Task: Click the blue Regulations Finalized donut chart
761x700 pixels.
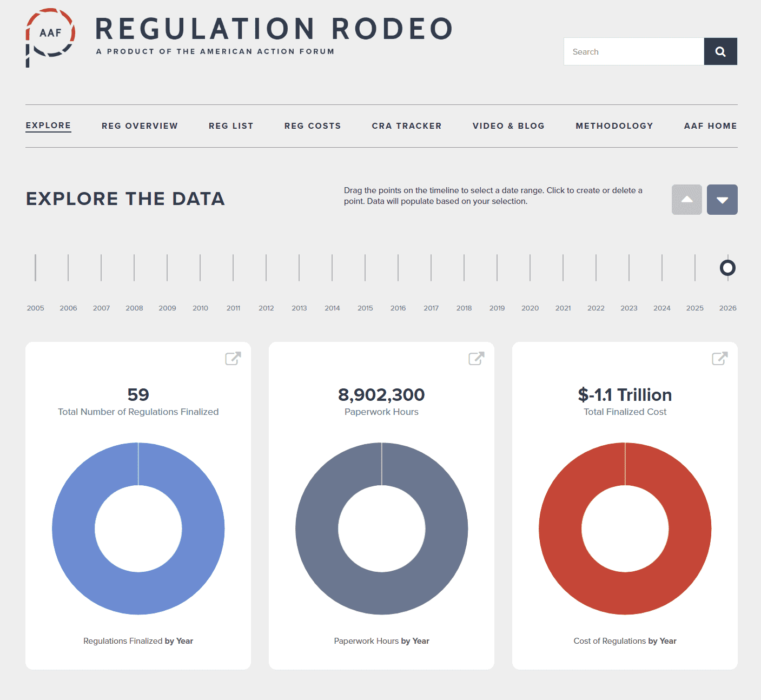Action: click(74, 529)
